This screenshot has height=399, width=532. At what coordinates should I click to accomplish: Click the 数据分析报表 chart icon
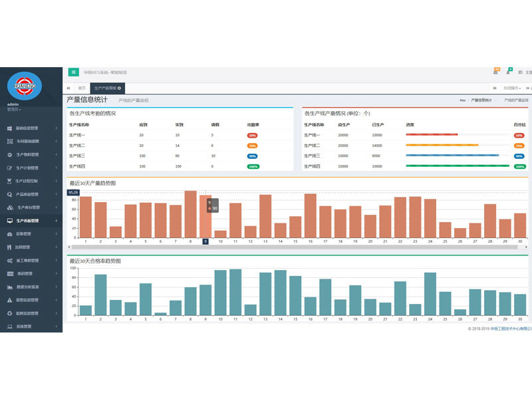pos(9,287)
